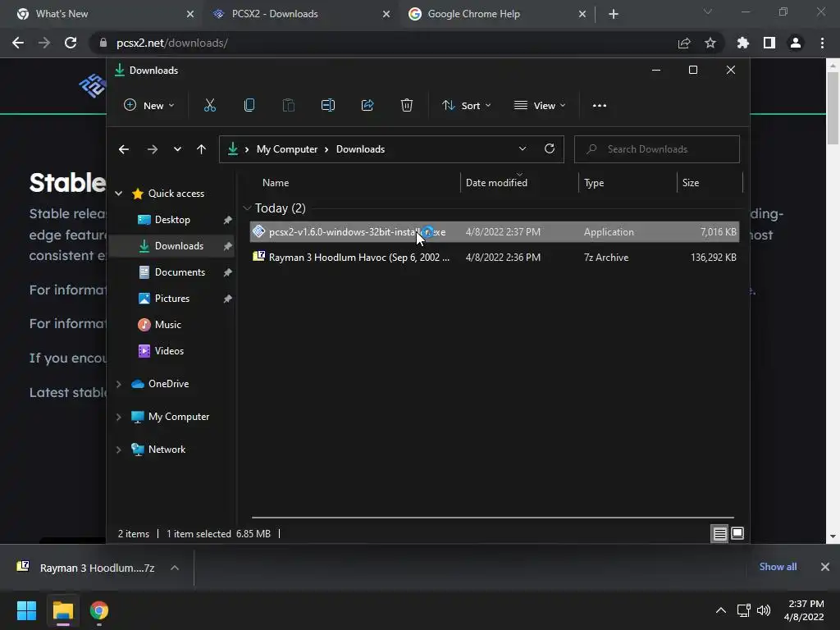Expand the OneDrive tree node
840x630 pixels.
[119, 384]
